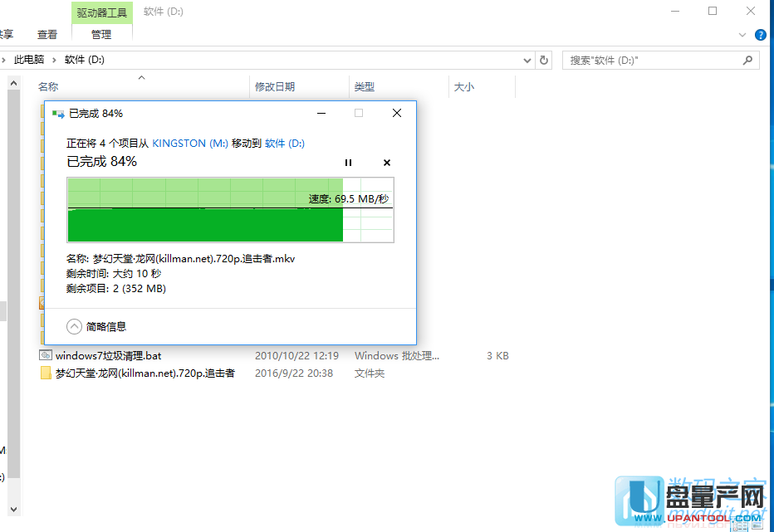Sort files by 修改日期 column
This screenshot has height=532, width=774.
point(275,86)
